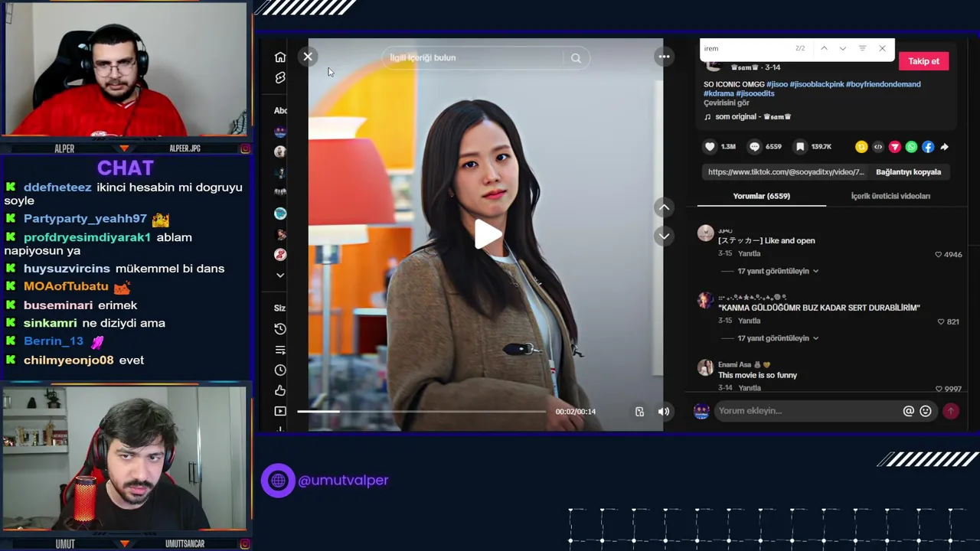980x551 pixels.
Task: Post comment with the red arrow button
Action: tap(950, 411)
